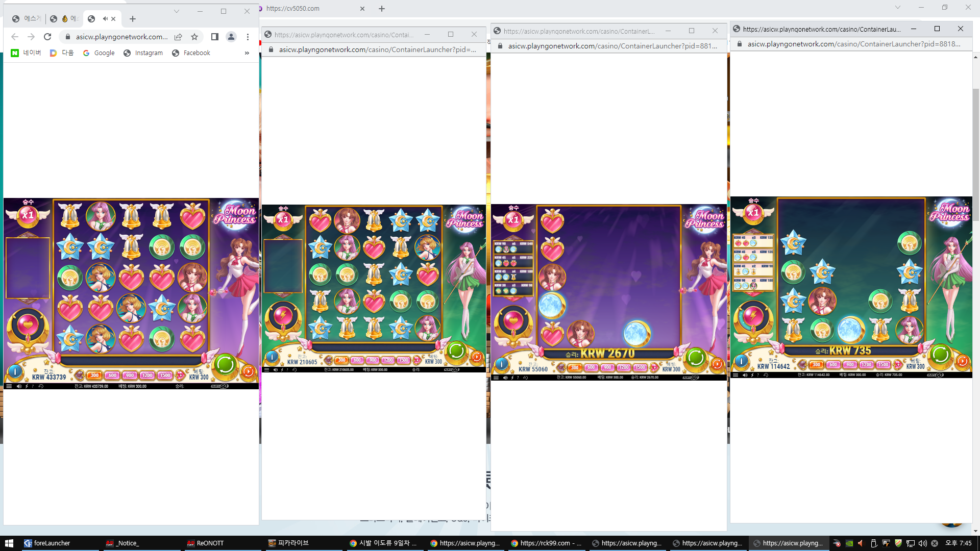Select the 600 bet in the leftmost game
This screenshot has width=980, height=551.
[112, 375]
